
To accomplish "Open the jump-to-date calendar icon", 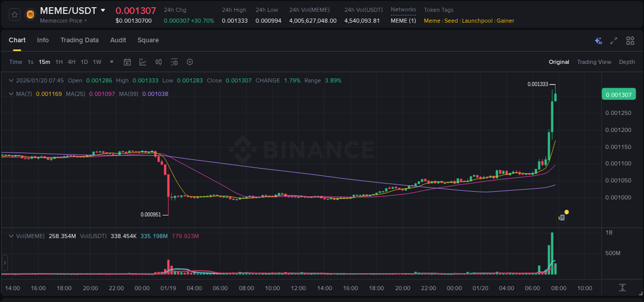I will pyautogui.click(x=127, y=62).
